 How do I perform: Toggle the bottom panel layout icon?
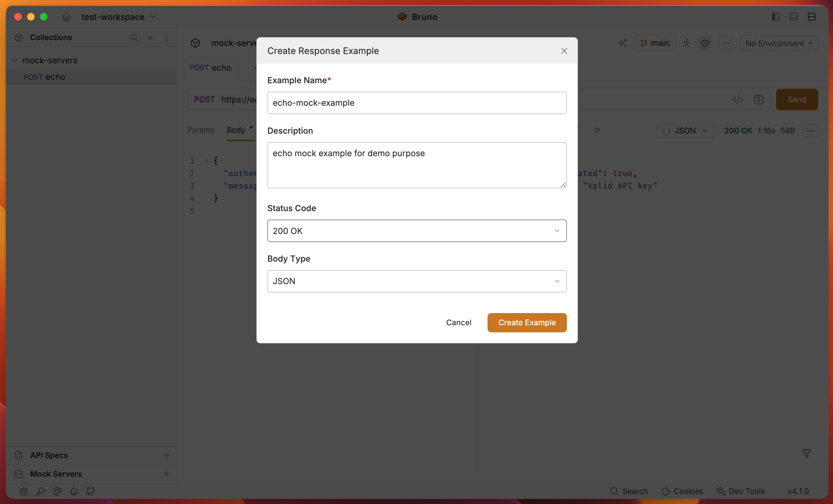click(794, 17)
